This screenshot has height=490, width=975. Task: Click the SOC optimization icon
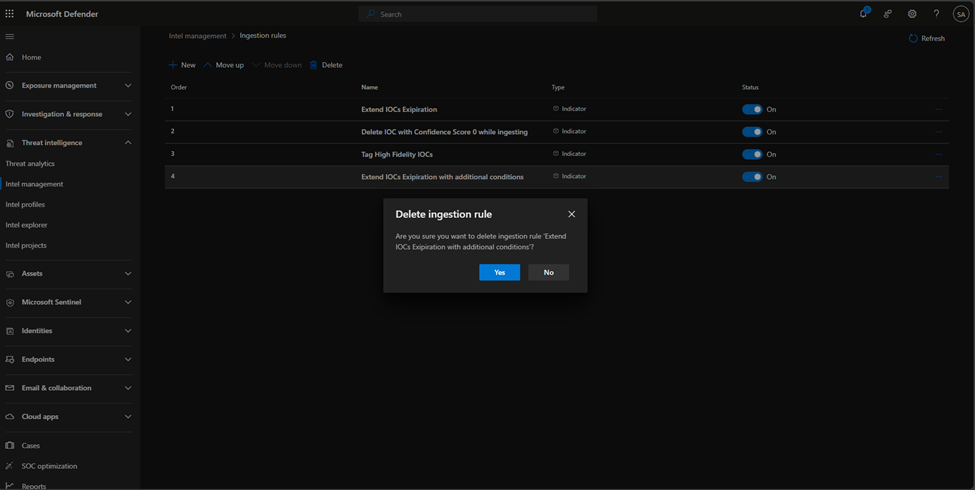(x=9, y=466)
